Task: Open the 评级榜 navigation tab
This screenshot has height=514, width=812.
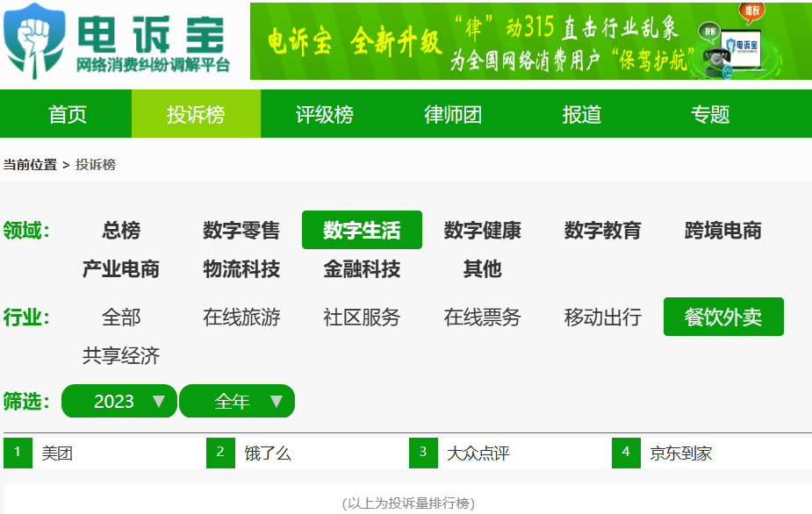Action: [325, 114]
